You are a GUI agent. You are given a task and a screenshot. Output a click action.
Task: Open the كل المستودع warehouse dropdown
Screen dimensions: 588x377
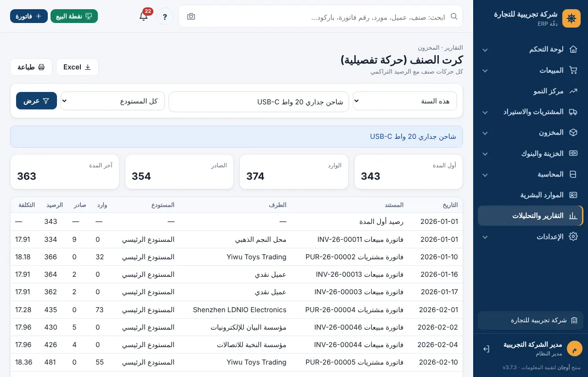(x=113, y=101)
